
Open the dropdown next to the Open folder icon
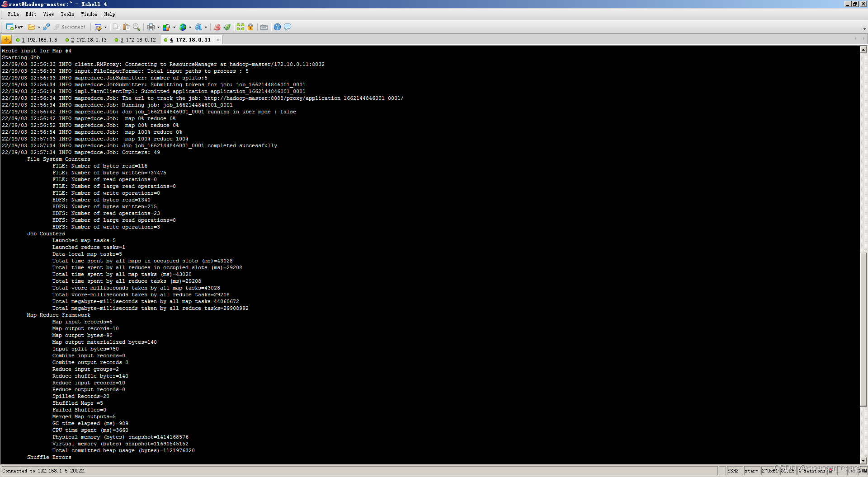coord(39,27)
